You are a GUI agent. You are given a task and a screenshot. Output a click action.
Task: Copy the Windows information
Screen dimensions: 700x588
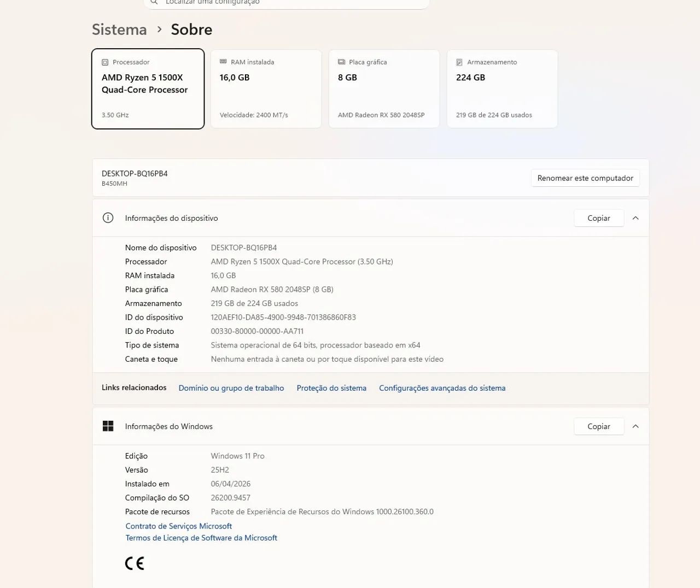click(599, 426)
